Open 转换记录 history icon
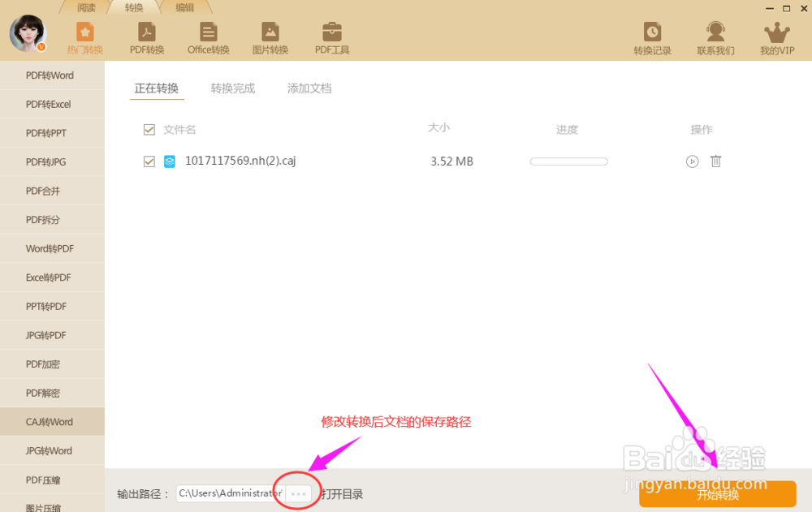 (652, 39)
